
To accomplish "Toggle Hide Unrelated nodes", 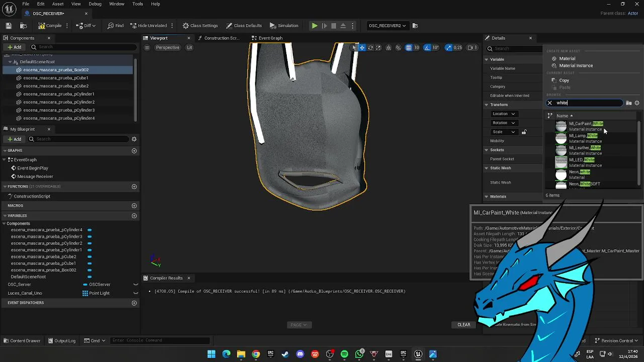I will click(x=148, y=26).
